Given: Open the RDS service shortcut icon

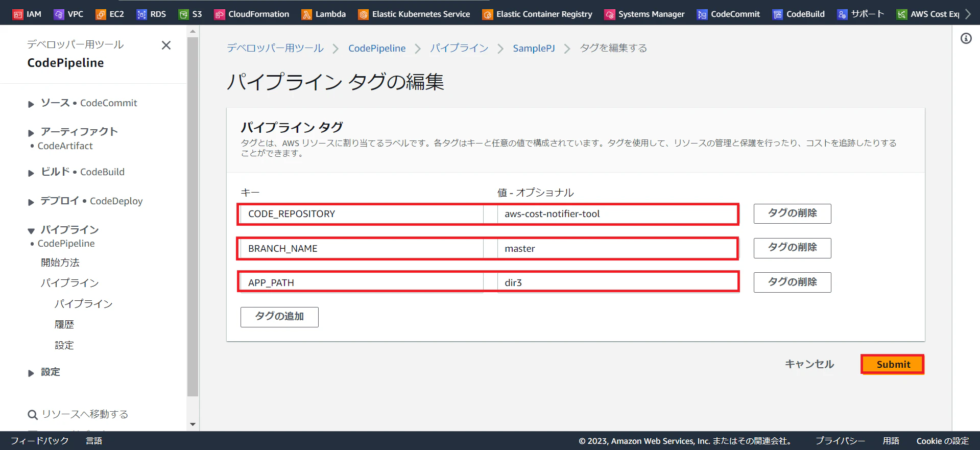Looking at the screenshot, I should 142,14.
